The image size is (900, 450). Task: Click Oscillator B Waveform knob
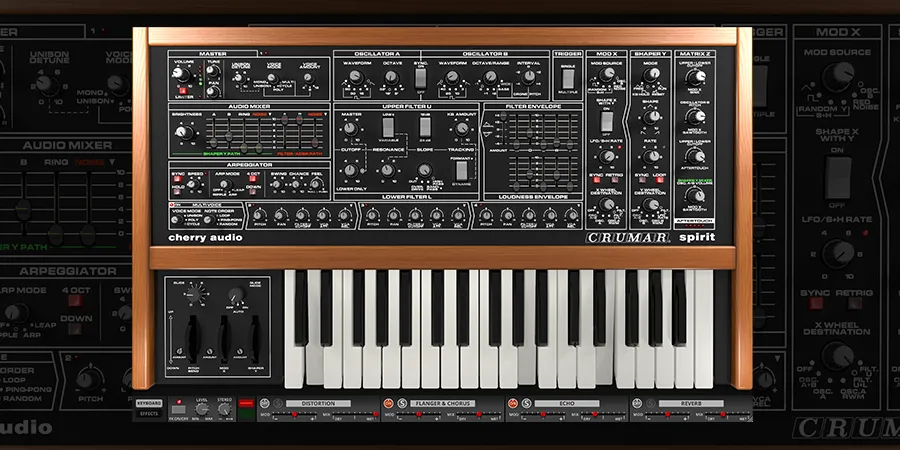tap(451, 76)
